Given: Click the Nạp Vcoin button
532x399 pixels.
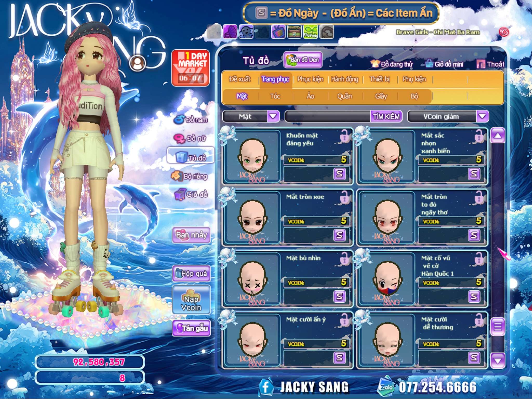Looking at the screenshot, I should click(x=191, y=301).
